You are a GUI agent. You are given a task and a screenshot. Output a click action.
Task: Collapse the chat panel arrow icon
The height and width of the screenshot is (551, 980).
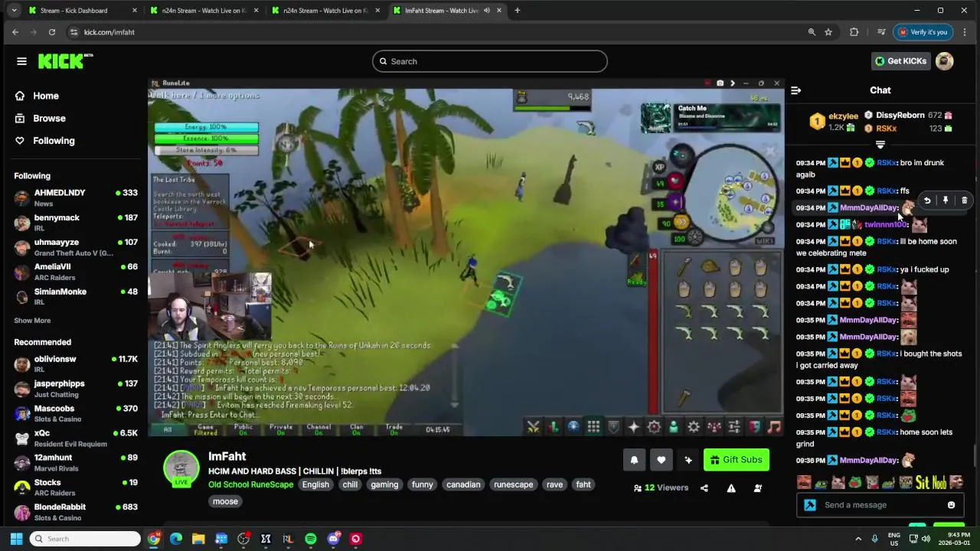tap(795, 90)
